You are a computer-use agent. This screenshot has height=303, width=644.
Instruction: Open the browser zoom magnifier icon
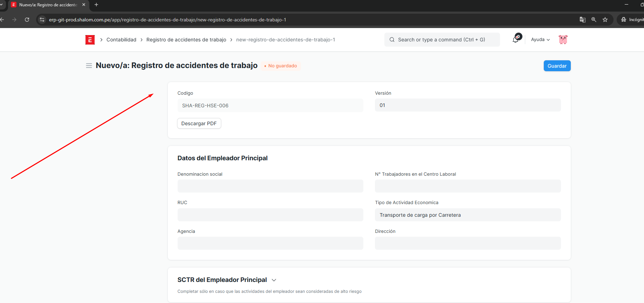click(x=594, y=20)
